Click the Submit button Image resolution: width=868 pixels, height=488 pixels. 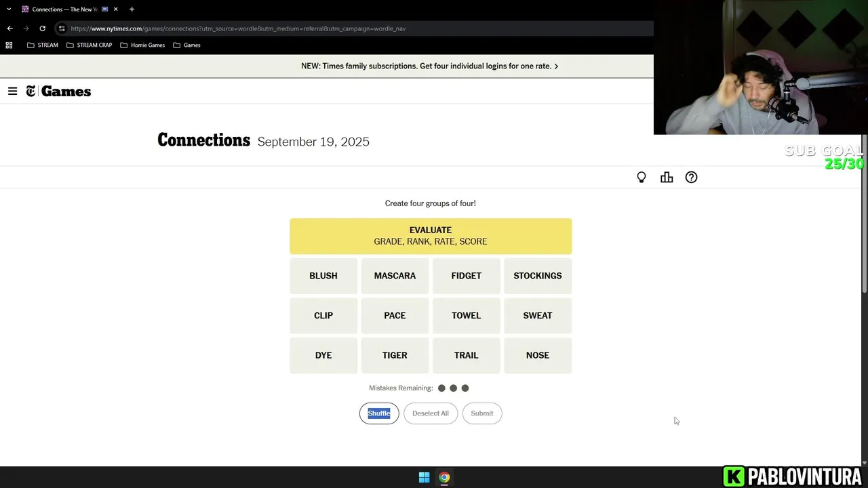(x=482, y=413)
